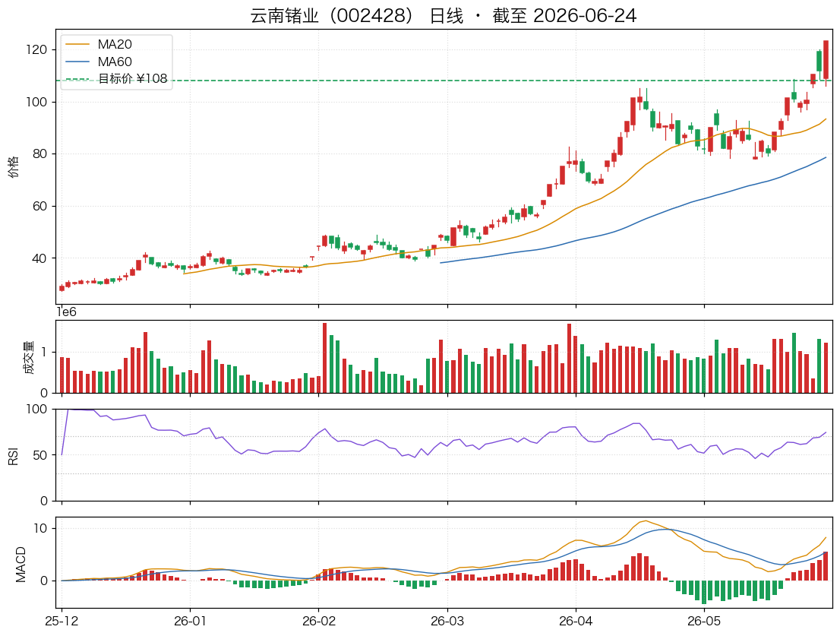Click the 26-03 date tick label

(x=447, y=621)
